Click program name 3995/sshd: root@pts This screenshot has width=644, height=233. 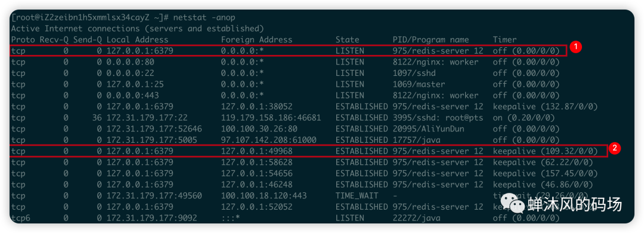[x=438, y=118]
